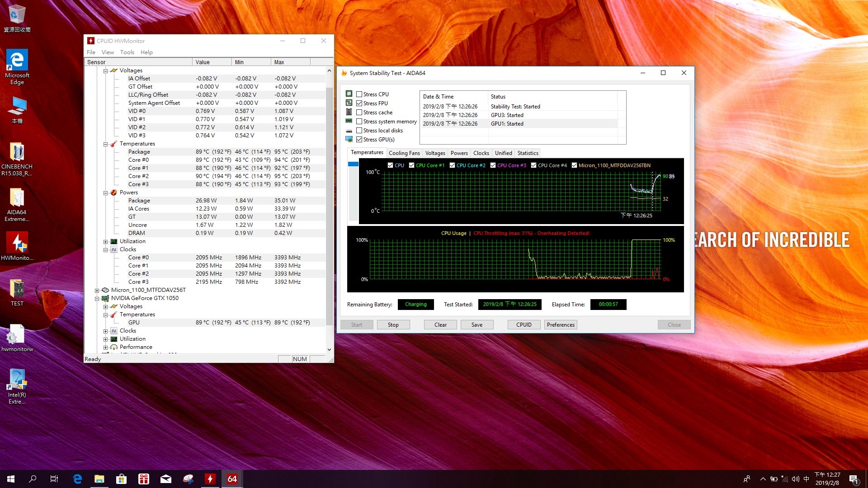The width and height of the screenshot is (868, 488).
Task: Open Microsoft Edge desktop shortcut
Action: pyautogui.click(x=17, y=67)
